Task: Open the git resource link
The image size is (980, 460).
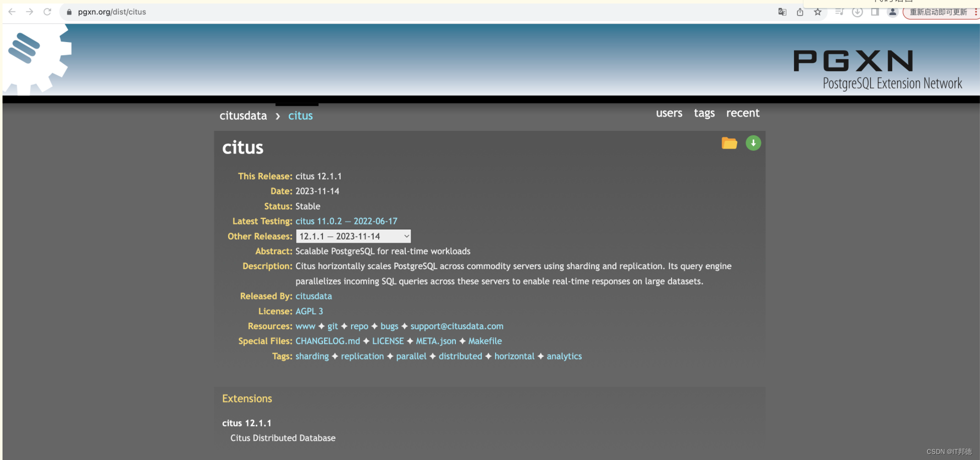Action: (333, 327)
